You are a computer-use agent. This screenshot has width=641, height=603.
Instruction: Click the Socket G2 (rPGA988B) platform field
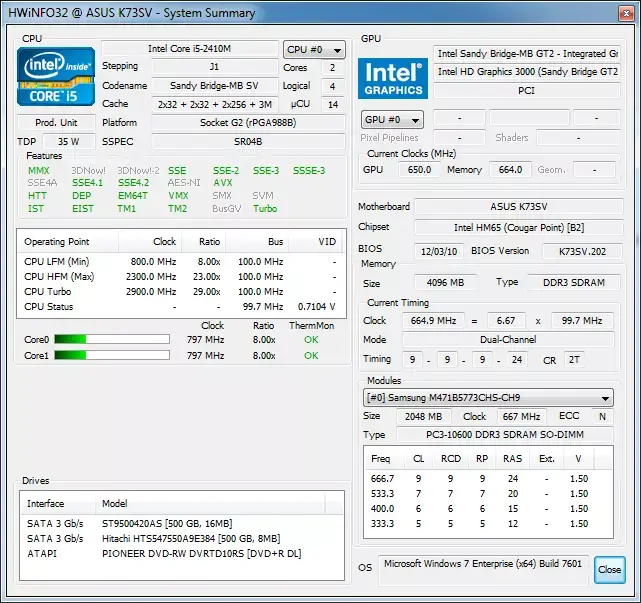coord(248,123)
